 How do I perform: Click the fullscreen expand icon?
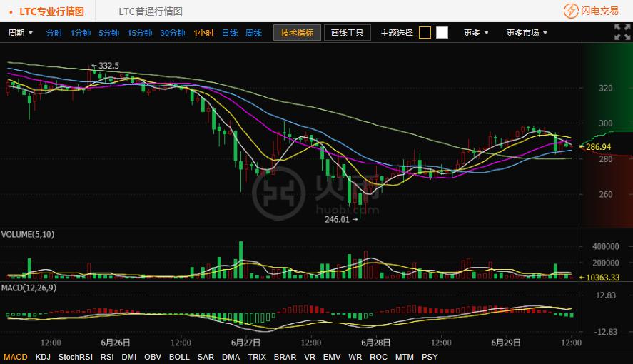622,32
